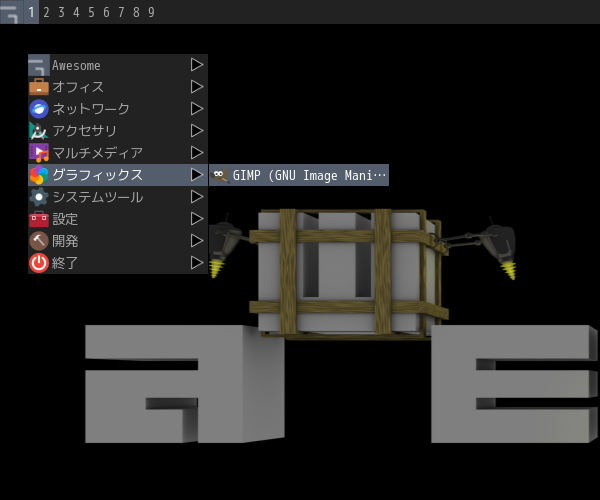Click the red toolbox 設定 icon

(x=39, y=219)
